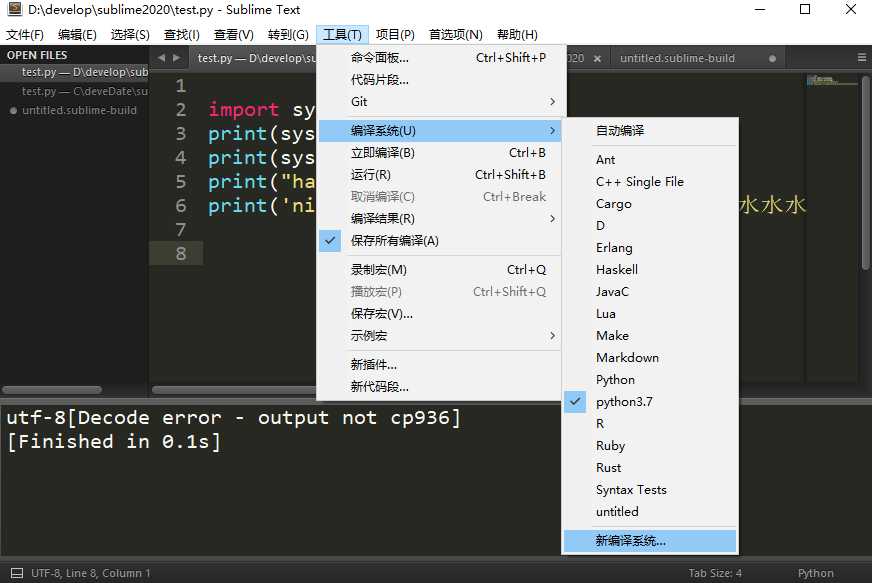
Task: Open the 编辑(E) menu
Action: [77, 34]
